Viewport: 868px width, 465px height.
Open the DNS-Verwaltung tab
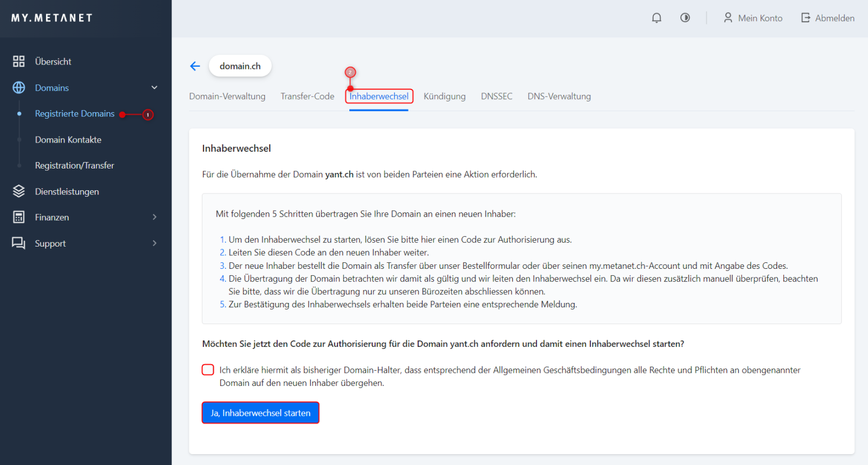pyautogui.click(x=559, y=96)
